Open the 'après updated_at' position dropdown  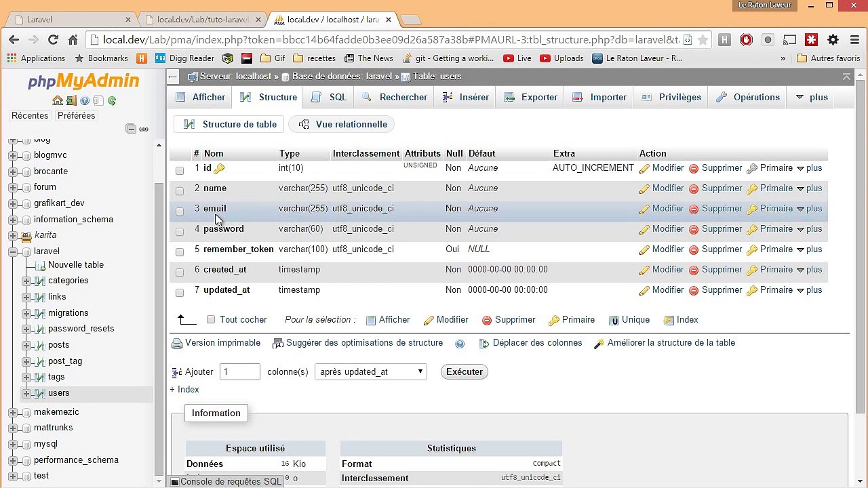tap(370, 371)
